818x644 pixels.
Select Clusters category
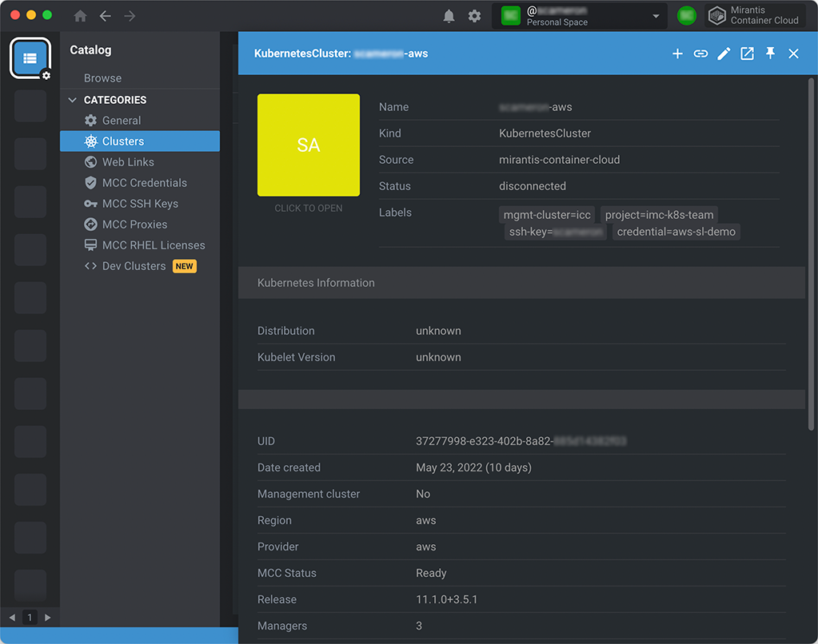tap(140, 141)
